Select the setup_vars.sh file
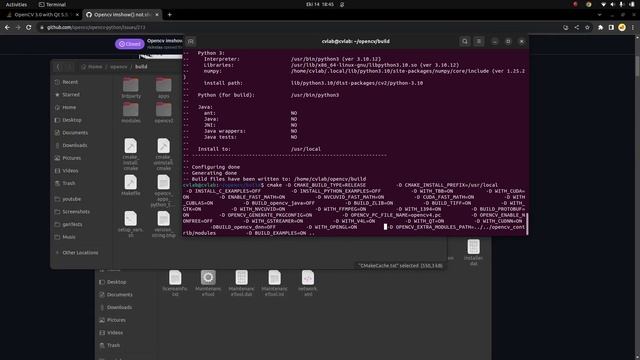The height and width of the screenshot is (360, 640). point(131,224)
